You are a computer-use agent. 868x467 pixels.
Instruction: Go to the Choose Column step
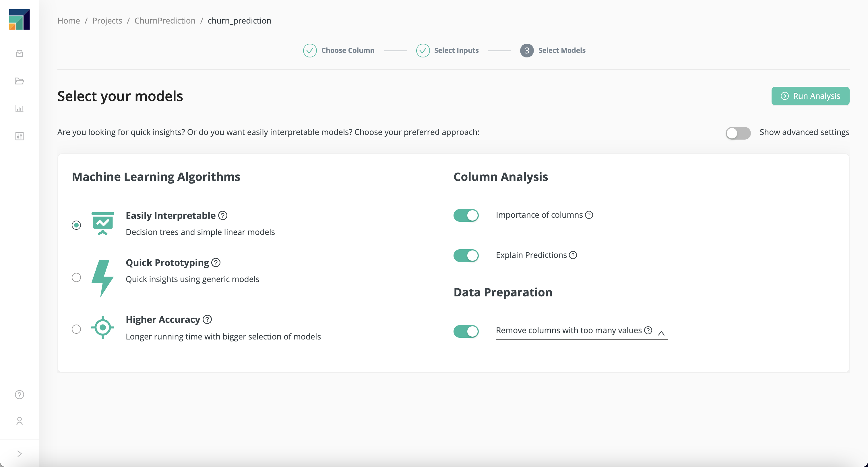pyautogui.click(x=348, y=50)
